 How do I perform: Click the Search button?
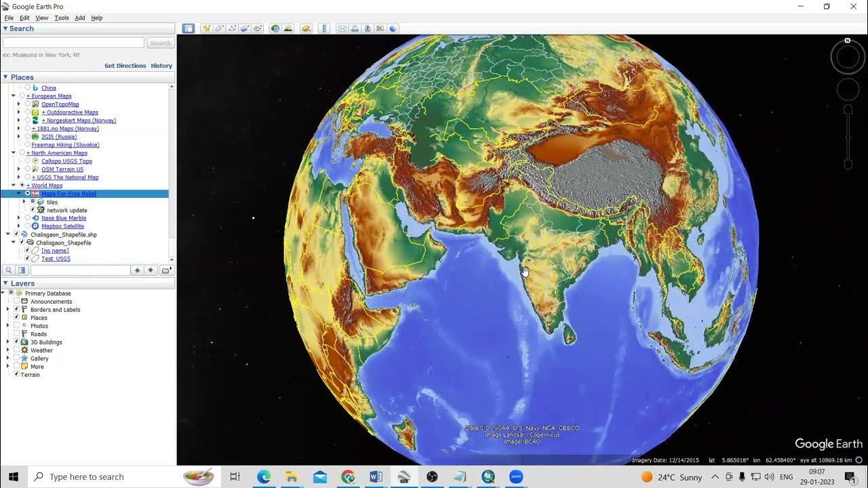pos(161,43)
